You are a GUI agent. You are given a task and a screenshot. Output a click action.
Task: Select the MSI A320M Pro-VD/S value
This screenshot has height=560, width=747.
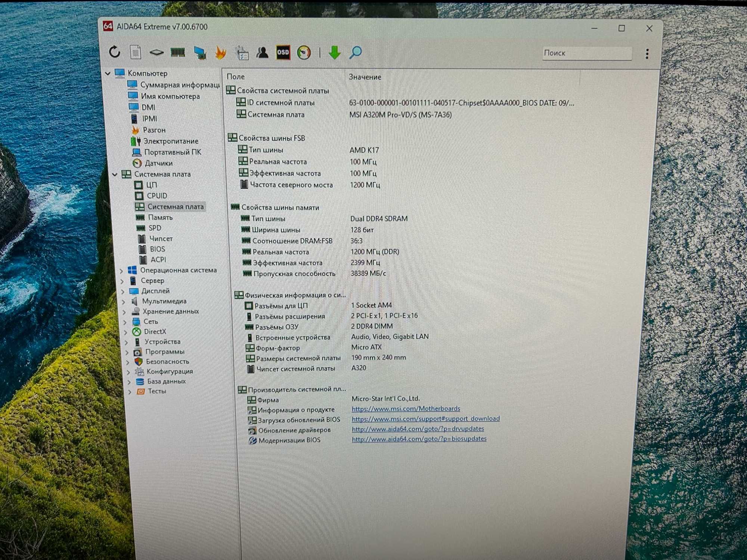[x=400, y=115]
